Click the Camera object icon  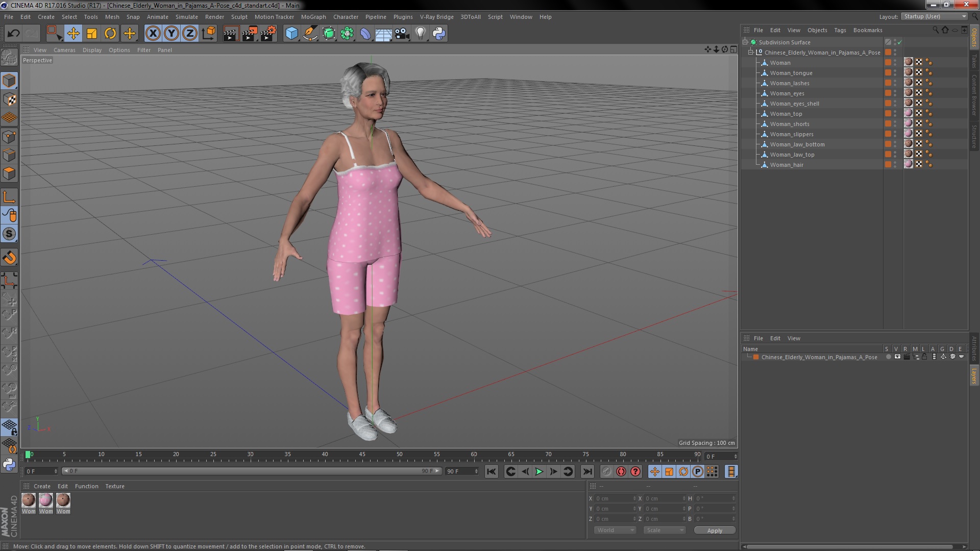click(x=402, y=34)
